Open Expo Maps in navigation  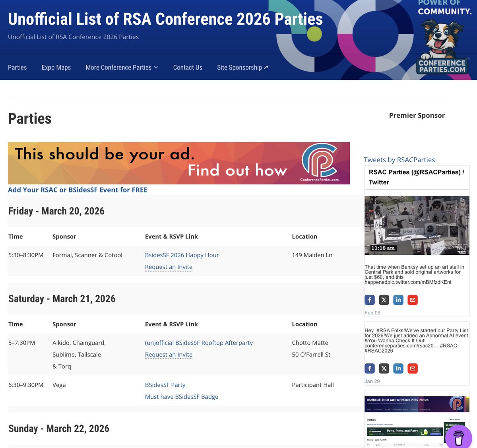click(56, 68)
